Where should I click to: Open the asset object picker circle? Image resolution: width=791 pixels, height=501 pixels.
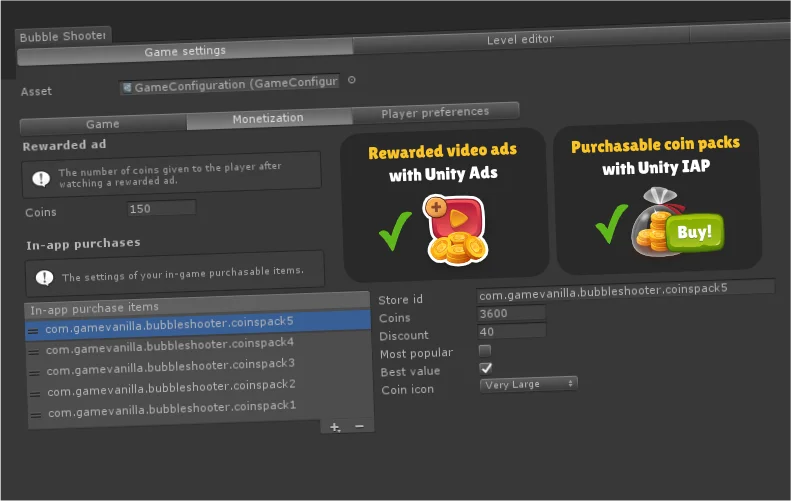(x=352, y=80)
